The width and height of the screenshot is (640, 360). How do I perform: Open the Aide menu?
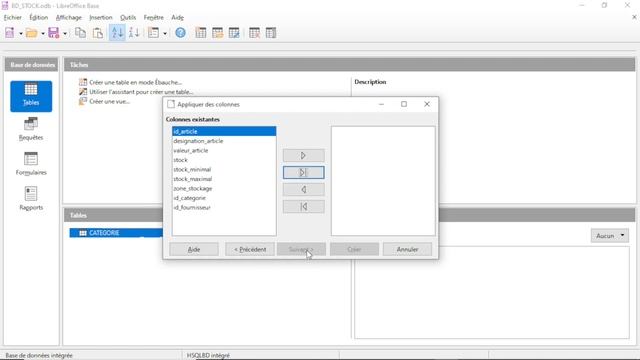(177, 18)
